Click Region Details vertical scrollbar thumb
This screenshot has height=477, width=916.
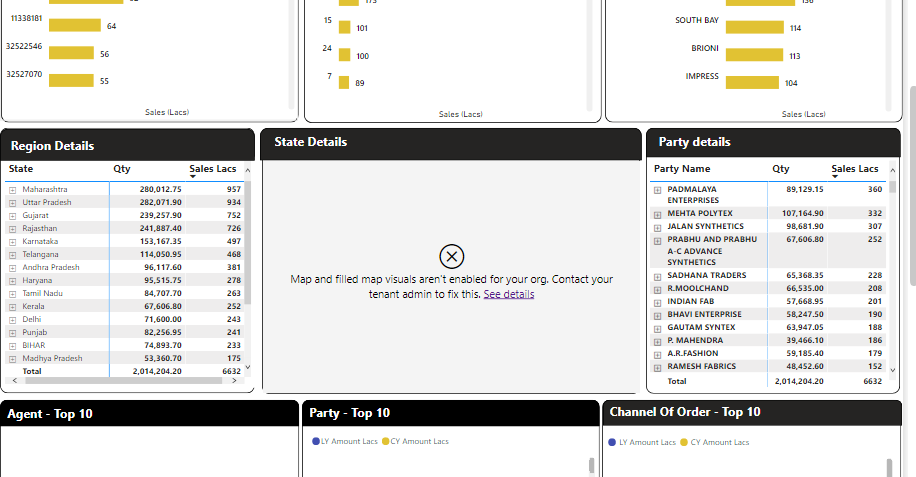pos(248,242)
